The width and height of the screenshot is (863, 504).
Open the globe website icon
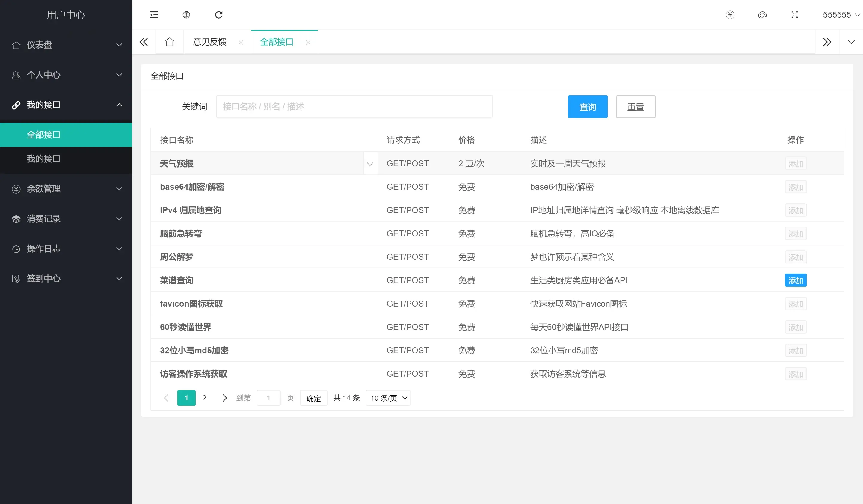186,15
